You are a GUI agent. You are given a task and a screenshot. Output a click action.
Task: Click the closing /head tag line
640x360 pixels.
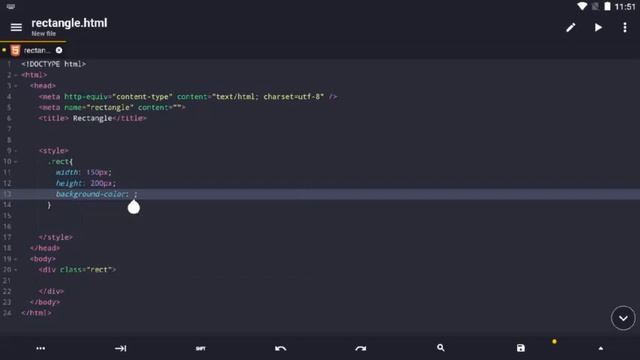pos(45,248)
